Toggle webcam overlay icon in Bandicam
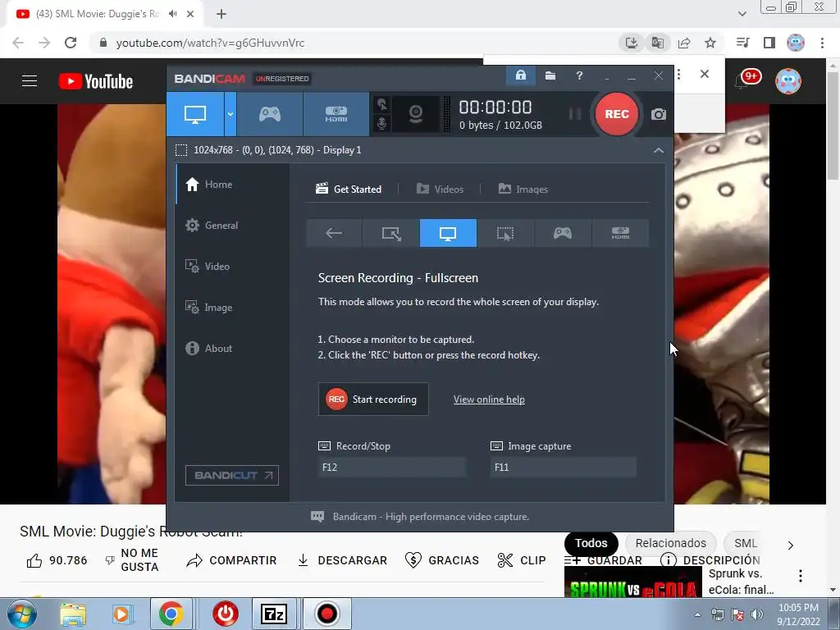Image resolution: width=840 pixels, height=630 pixels. (x=416, y=114)
